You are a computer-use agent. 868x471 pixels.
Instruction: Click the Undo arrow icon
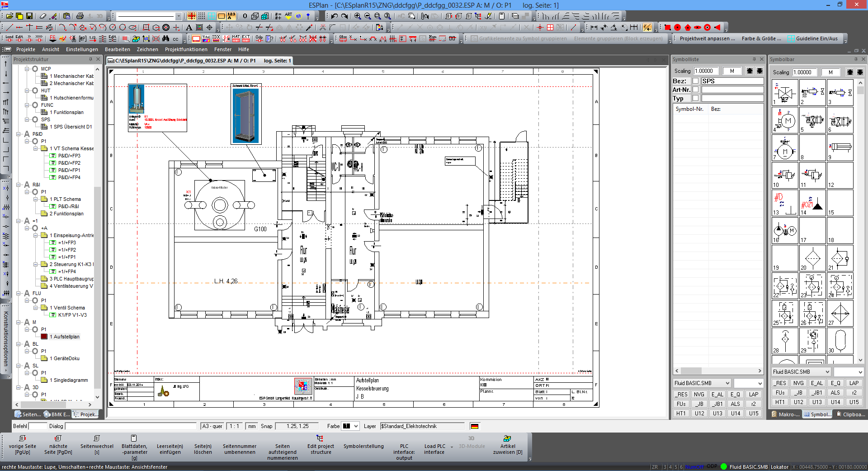(x=334, y=16)
